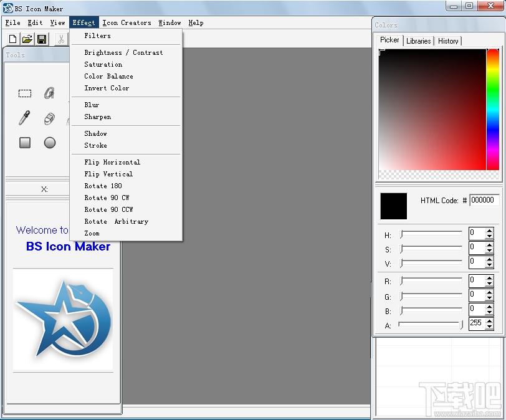Viewport: 506px width, 420px height.
Task: Select the Eraser tool
Action: tap(49, 118)
